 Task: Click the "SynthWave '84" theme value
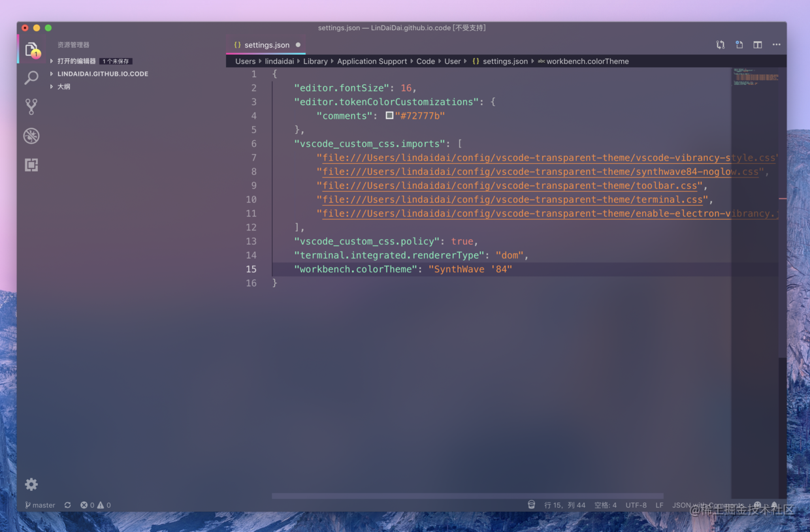click(x=470, y=270)
